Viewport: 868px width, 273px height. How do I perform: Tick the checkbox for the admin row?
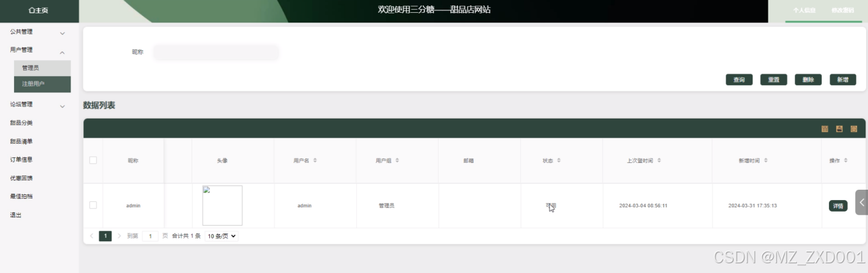[x=93, y=206]
